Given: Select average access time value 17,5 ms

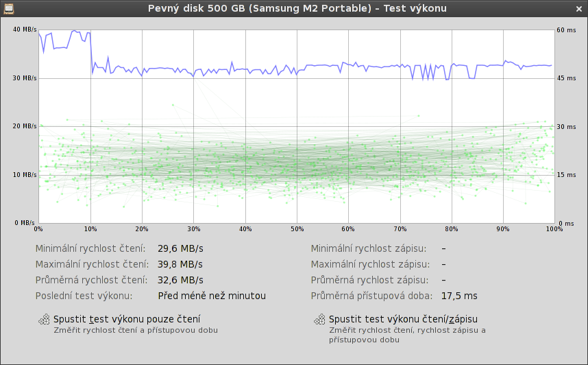Looking at the screenshot, I should point(459,296).
